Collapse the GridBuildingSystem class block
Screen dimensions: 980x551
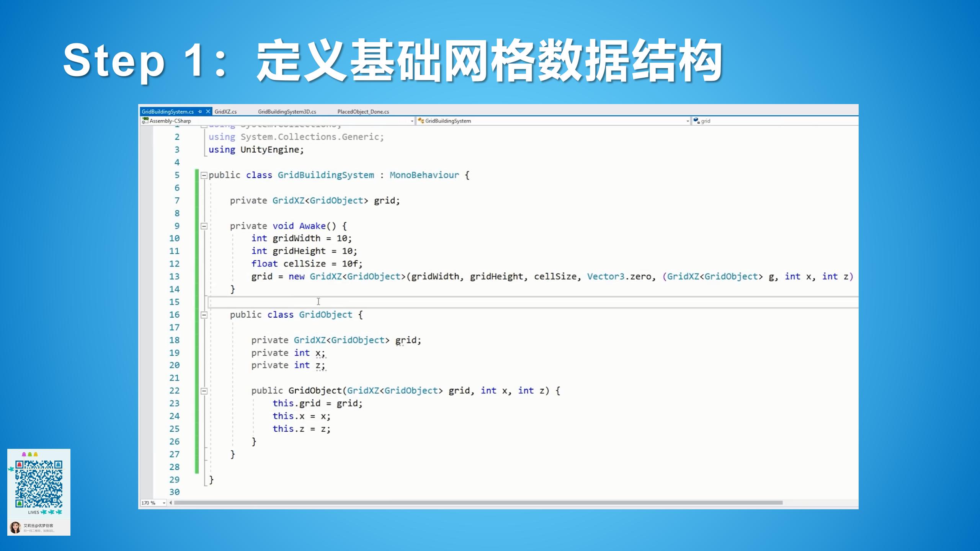pyautogui.click(x=203, y=175)
